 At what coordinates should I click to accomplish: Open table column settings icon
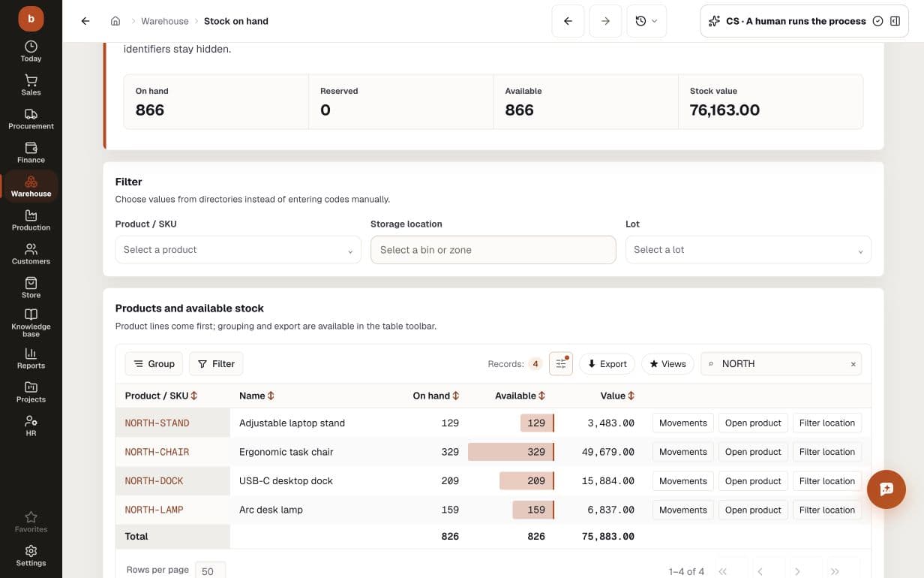(561, 364)
